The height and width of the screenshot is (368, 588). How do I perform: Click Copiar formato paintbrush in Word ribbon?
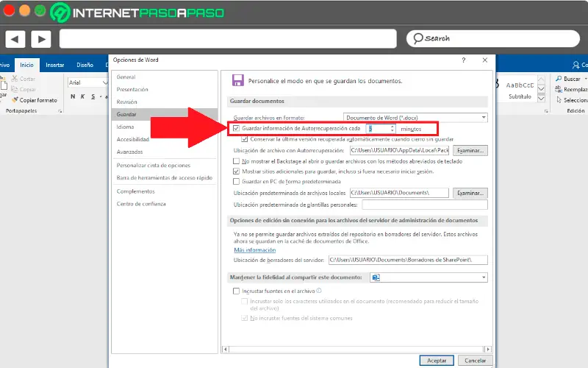[15, 100]
